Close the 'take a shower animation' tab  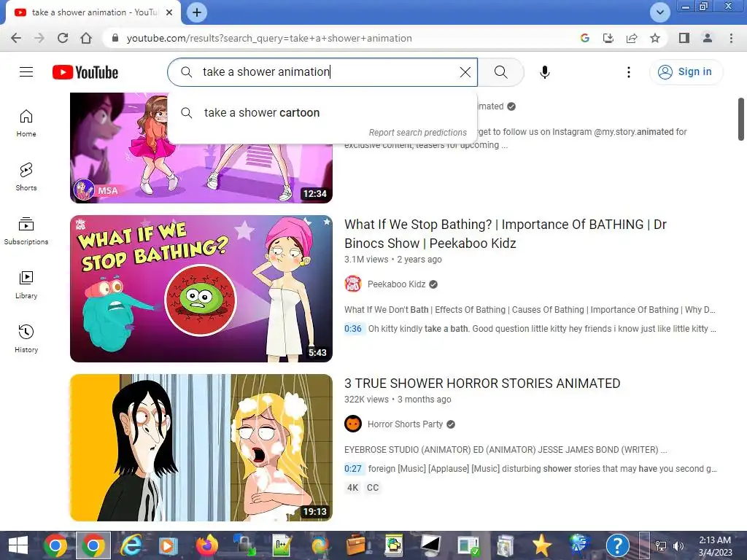pyautogui.click(x=169, y=12)
